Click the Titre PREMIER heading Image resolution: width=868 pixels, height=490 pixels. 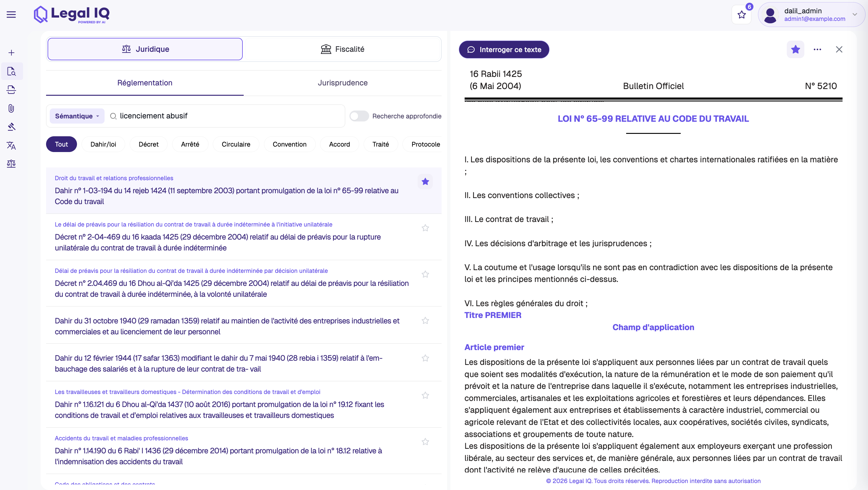click(492, 315)
